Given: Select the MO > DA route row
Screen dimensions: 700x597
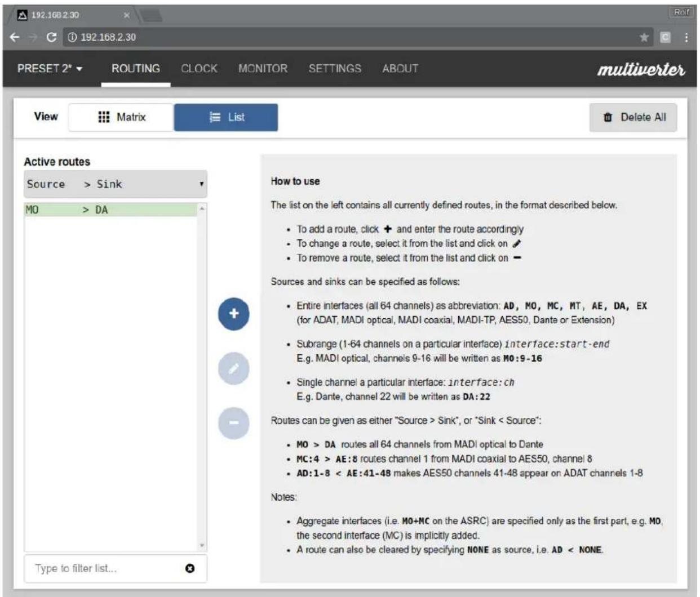Looking at the screenshot, I should tap(110, 210).
